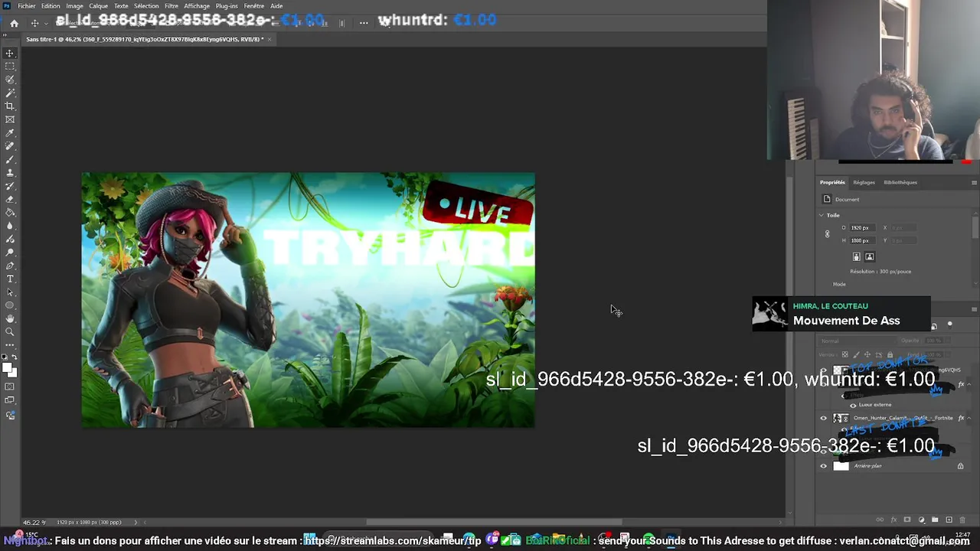The image size is (980, 551).
Task: Hide the Omen_Hunter_Calamity layer
Action: [824, 418]
